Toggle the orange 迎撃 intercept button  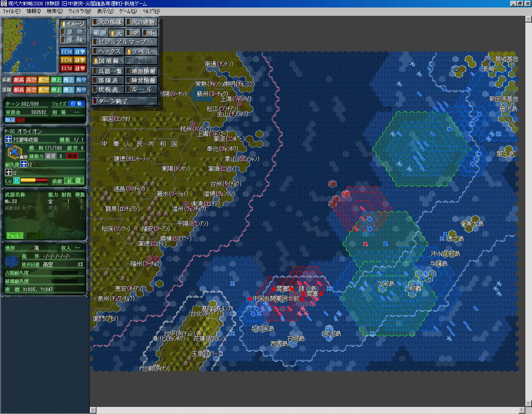click(x=80, y=60)
